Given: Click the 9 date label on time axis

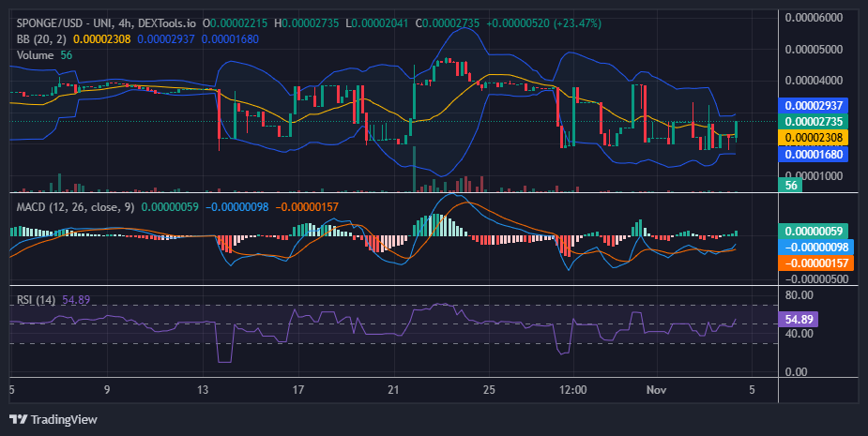Looking at the screenshot, I should pyautogui.click(x=107, y=389).
